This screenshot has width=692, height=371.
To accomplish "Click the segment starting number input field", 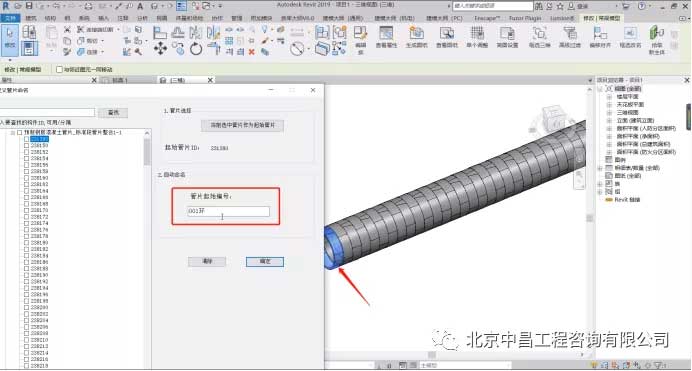I will tap(228, 211).
